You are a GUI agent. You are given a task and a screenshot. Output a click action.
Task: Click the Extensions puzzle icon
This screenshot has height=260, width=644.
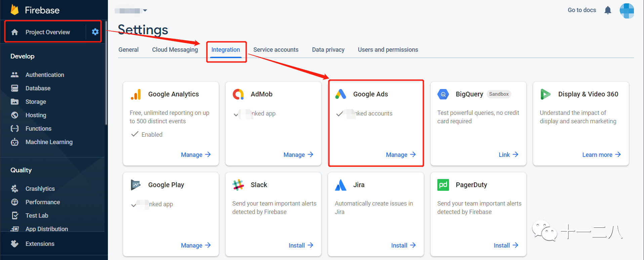pos(14,244)
